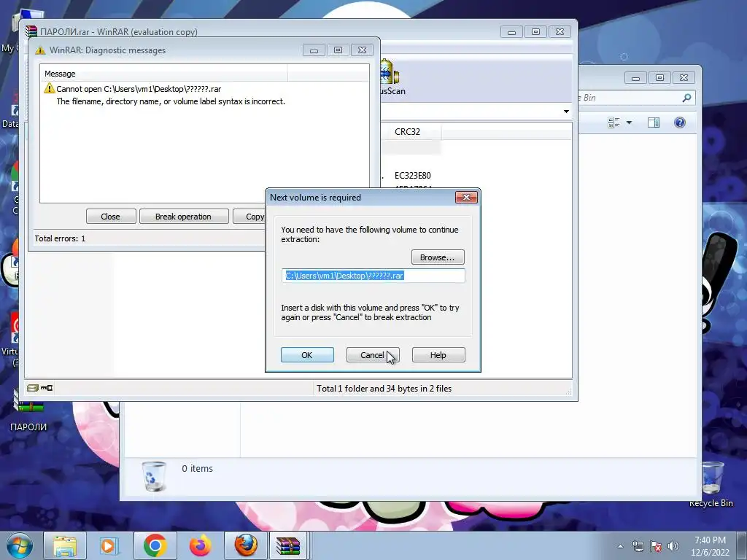Open Windows Explorer from the taskbar
Viewport: 747px width, 560px height.
[x=65, y=545]
